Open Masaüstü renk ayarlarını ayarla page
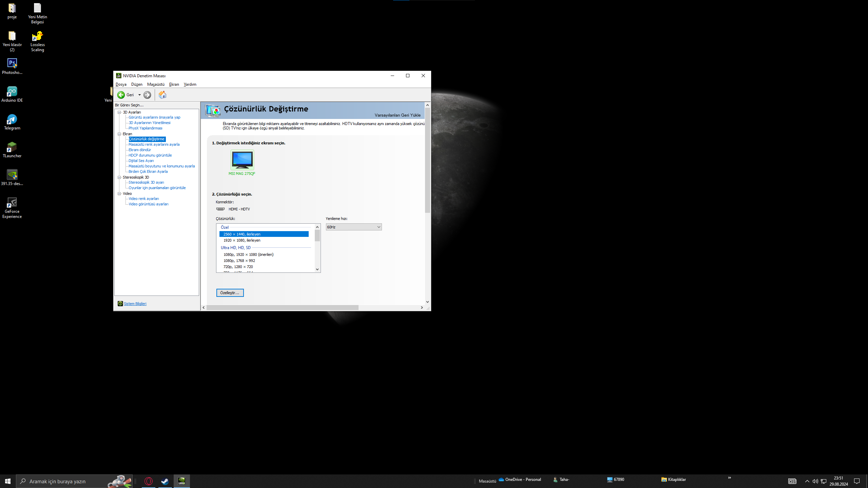868x488 pixels. click(x=154, y=144)
